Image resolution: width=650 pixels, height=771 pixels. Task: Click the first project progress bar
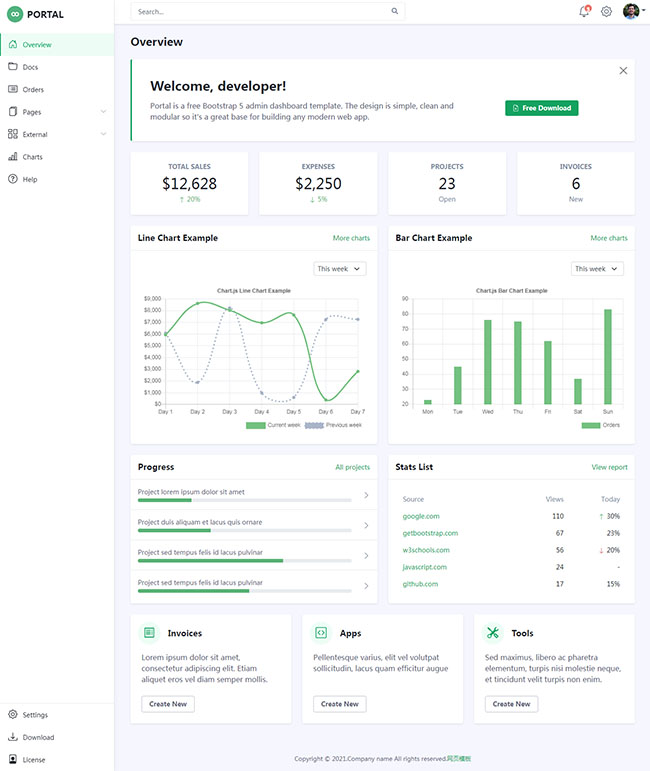pos(244,500)
